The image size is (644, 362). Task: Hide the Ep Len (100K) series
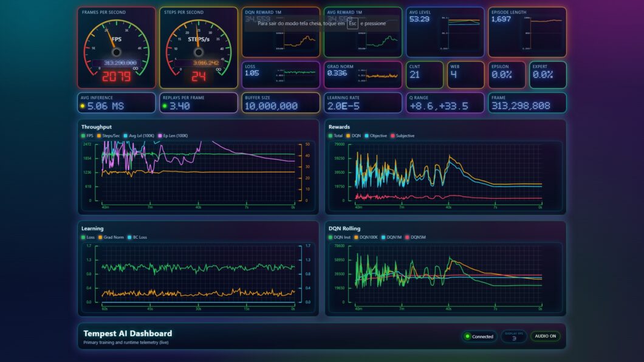pos(173,135)
